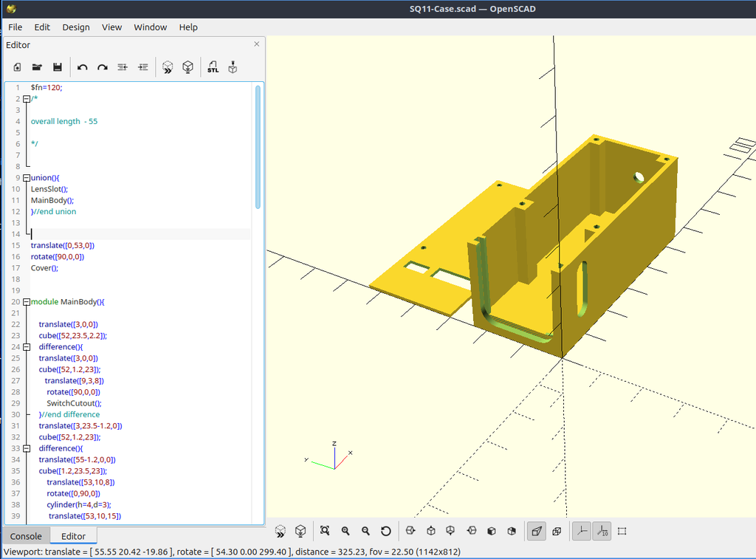Export the design as STL
Screen dimensions: 756x559
pyautogui.click(x=213, y=67)
